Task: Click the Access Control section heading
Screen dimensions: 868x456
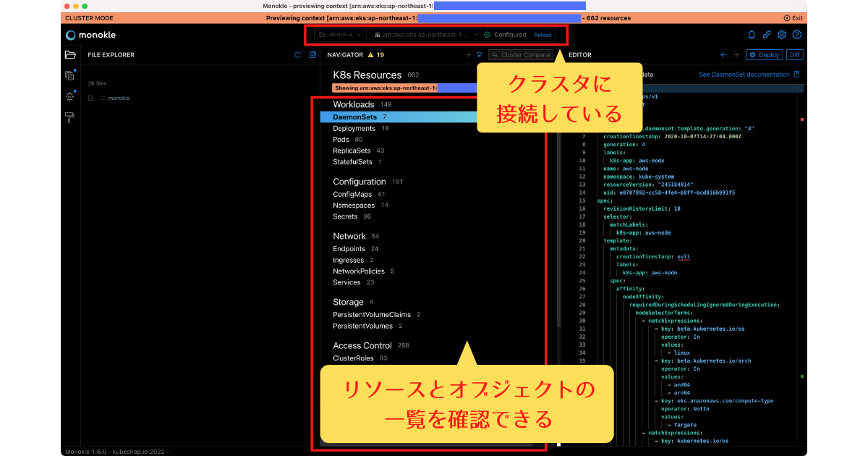Action: click(x=362, y=345)
